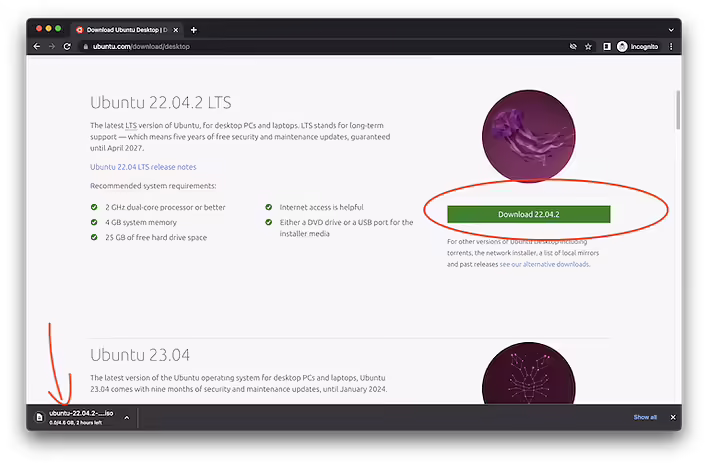This screenshot has width=708, height=466.
Task: Open the Incognito profile indicator
Action: [638, 47]
